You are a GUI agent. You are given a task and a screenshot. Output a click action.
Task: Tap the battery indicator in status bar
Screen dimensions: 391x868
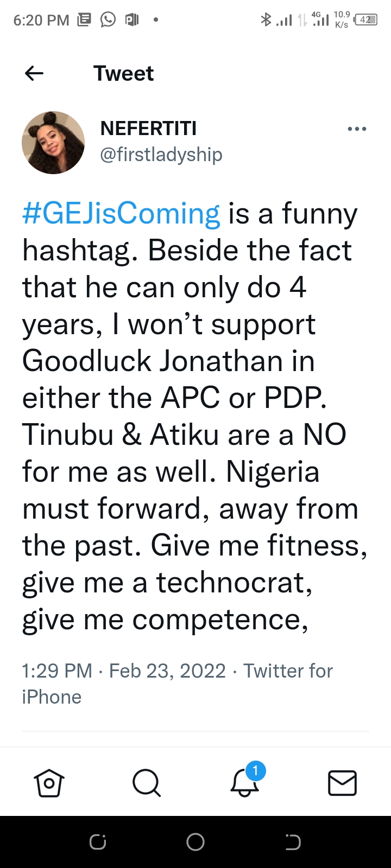click(365, 20)
